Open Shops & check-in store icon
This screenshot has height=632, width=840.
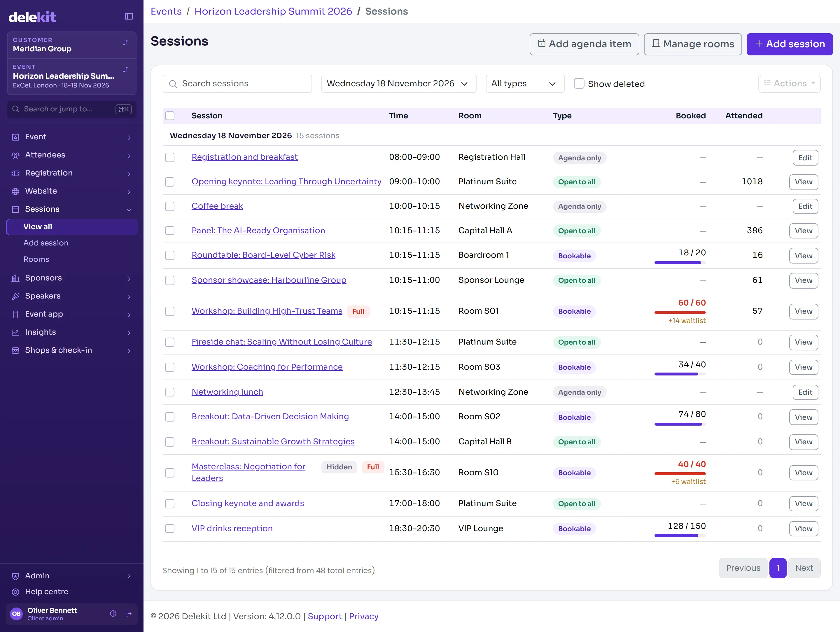pyautogui.click(x=15, y=350)
